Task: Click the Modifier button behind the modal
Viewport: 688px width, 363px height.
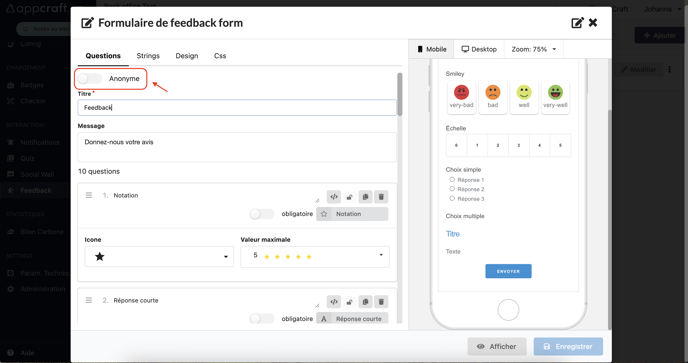Action: coord(638,69)
